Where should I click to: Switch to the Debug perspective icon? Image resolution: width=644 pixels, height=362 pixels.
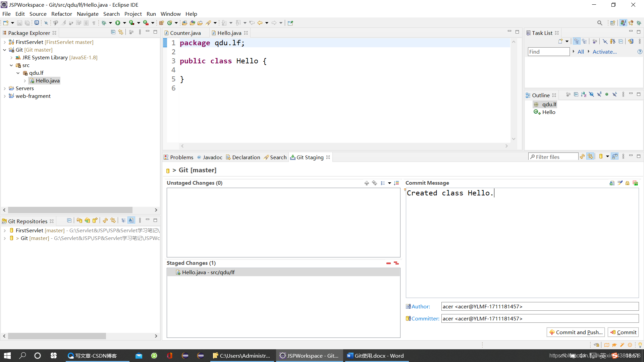[x=639, y=23]
